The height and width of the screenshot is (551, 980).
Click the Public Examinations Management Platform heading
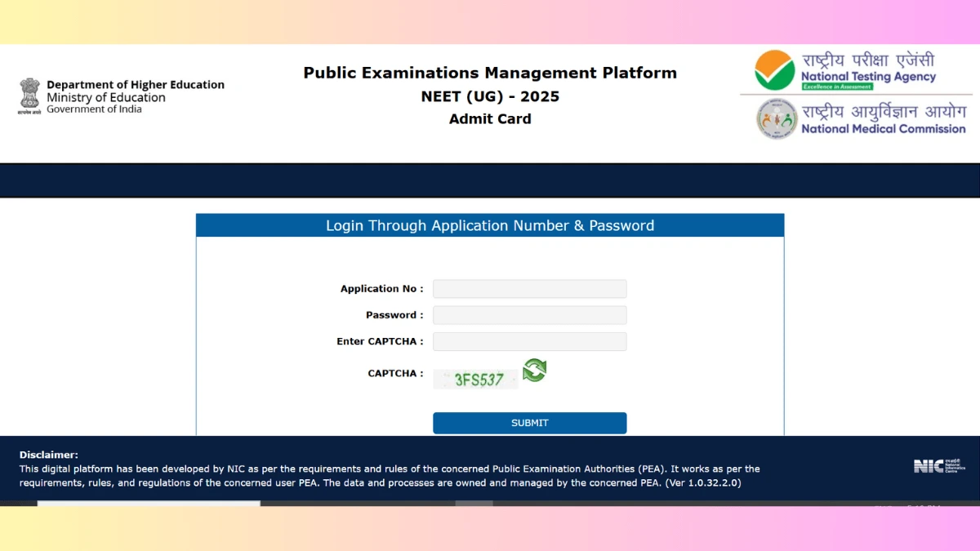click(x=490, y=73)
